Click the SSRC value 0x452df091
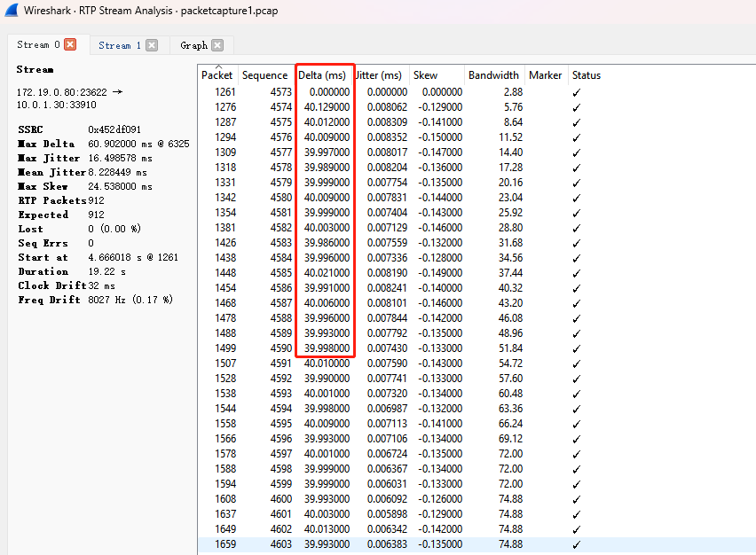756x555 pixels. pos(114,129)
